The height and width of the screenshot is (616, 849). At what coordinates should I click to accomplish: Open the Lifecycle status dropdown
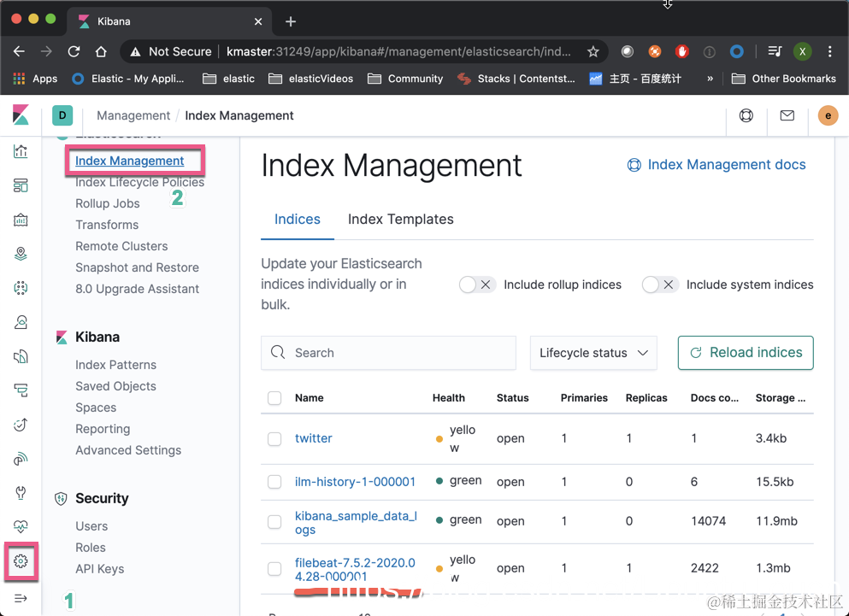tap(593, 353)
